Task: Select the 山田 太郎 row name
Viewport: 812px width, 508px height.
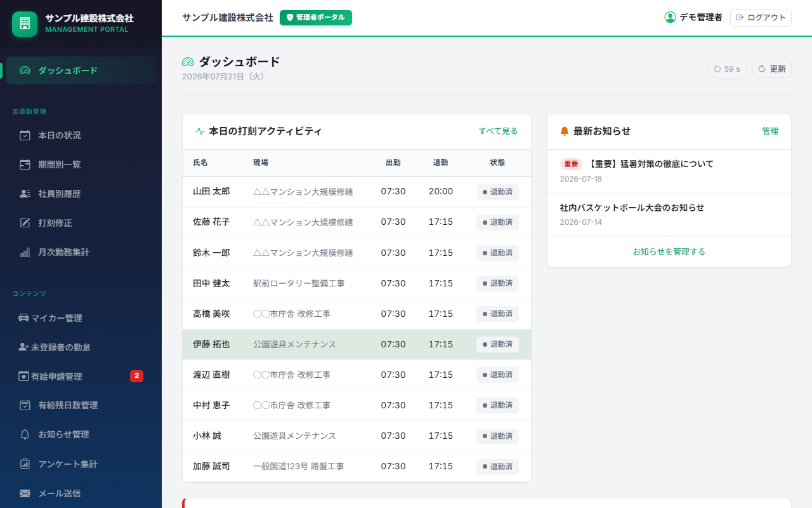Action: click(x=211, y=191)
